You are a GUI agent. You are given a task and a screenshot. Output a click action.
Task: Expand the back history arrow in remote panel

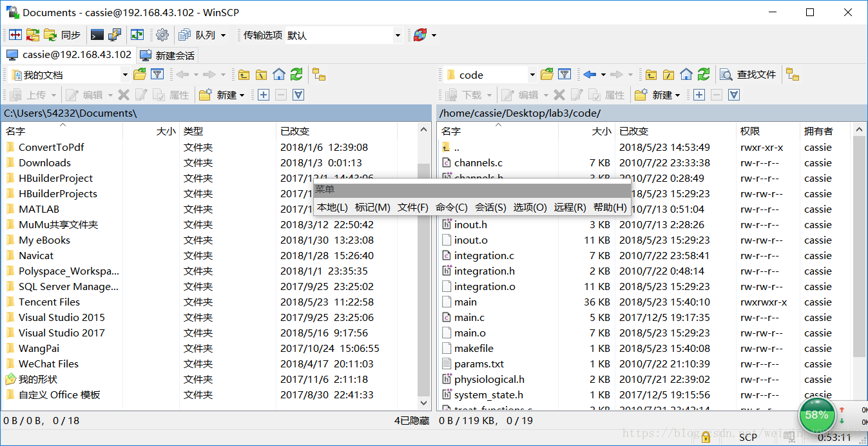pyautogui.click(x=603, y=75)
